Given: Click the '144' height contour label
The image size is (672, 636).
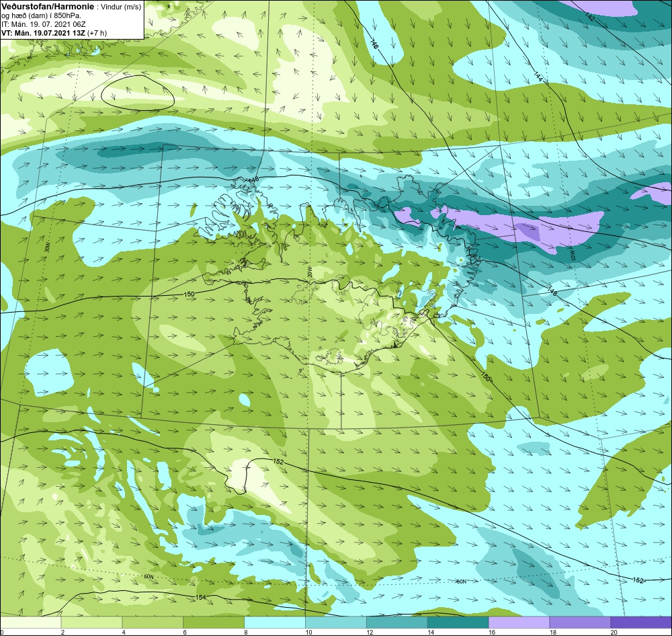Looking at the screenshot, I should (539, 77).
